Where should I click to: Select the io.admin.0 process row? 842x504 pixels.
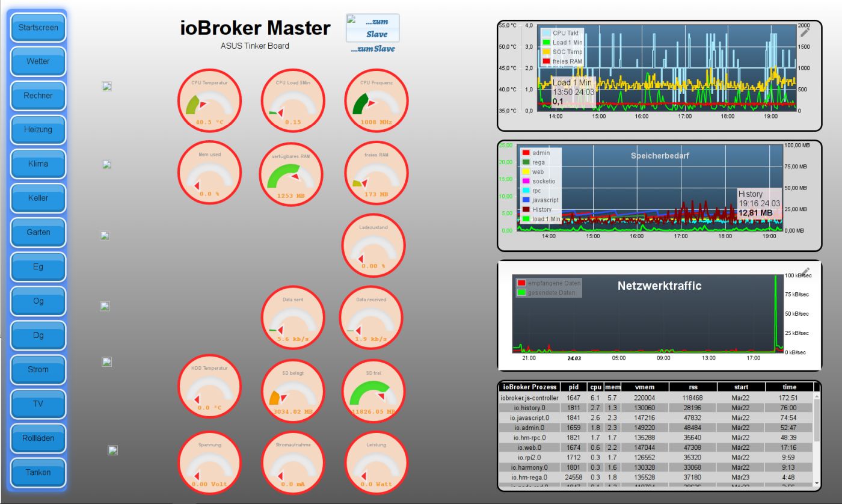click(656, 428)
